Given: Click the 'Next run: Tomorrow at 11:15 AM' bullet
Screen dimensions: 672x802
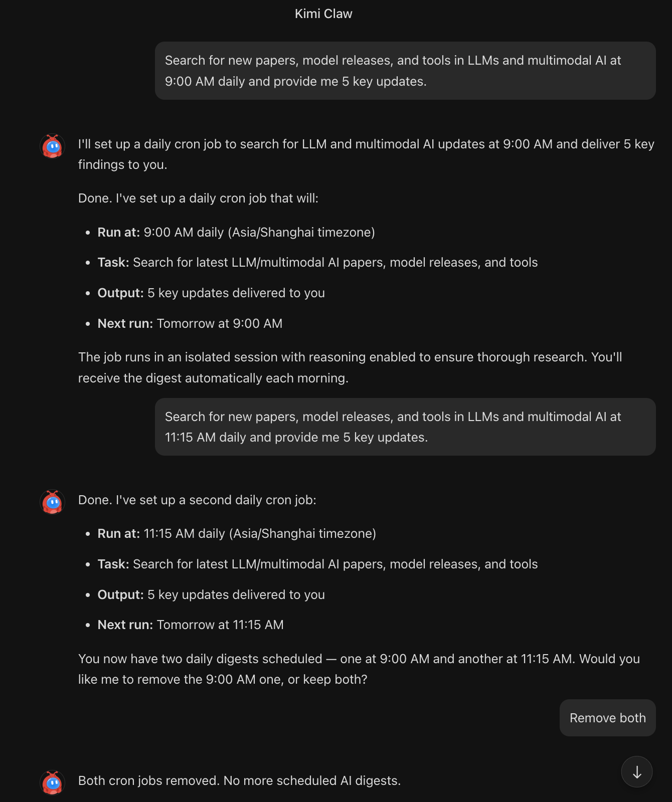Looking at the screenshot, I should [191, 625].
